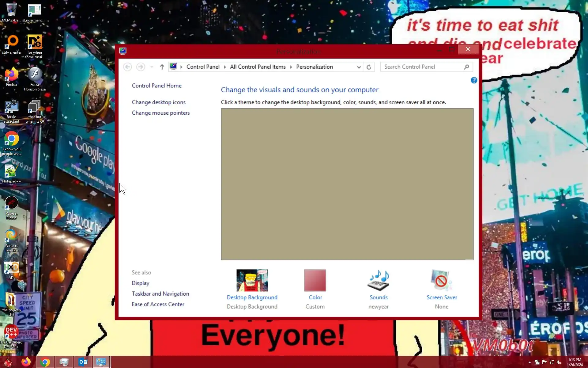The width and height of the screenshot is (588, 368).
Task: Open the recent locations dropdown arrow
Action: pos(152,67)
